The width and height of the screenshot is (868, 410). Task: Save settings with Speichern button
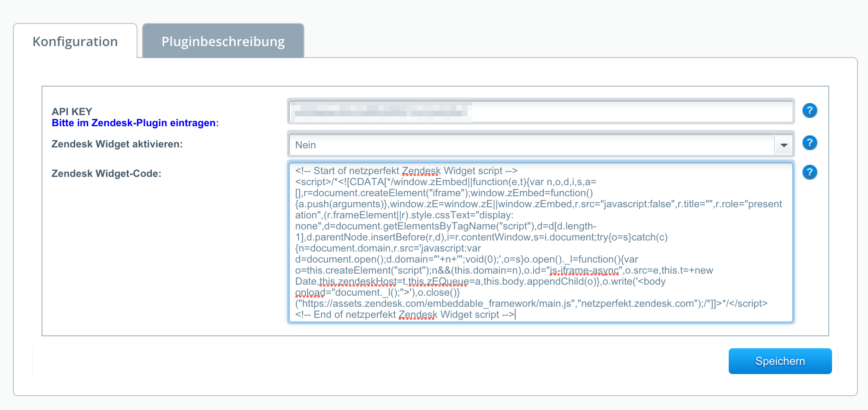[780, 361]
